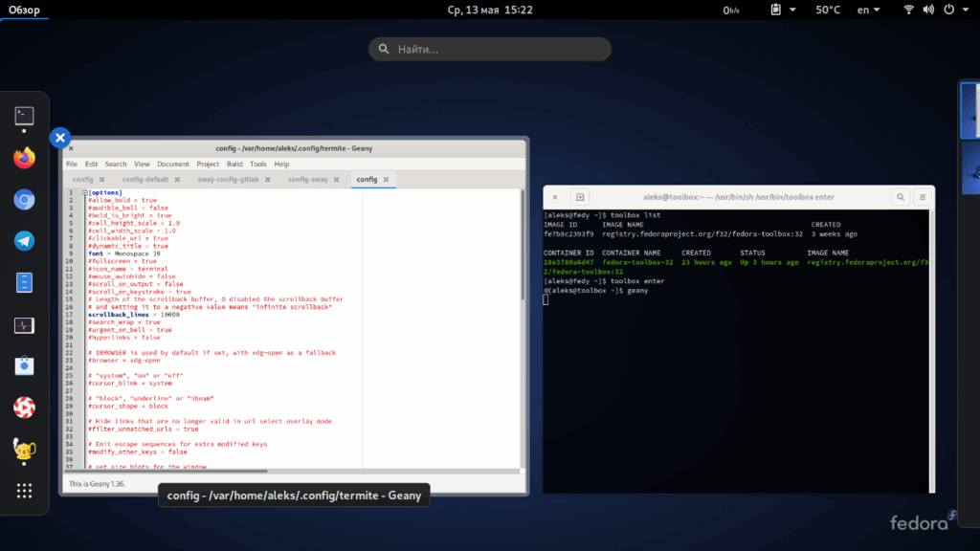Click the power icon in top bar
This screenshot has width=980, height=551.
click(948, 10)
